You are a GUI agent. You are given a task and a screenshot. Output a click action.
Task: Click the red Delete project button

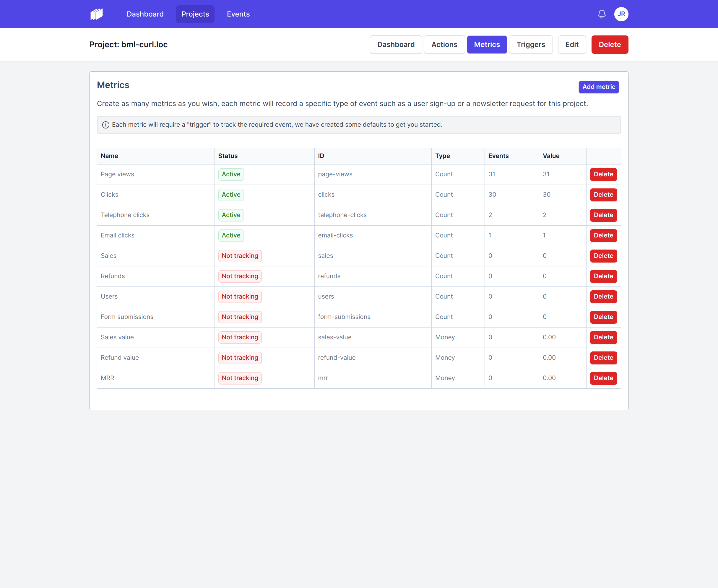click(610, 45)
